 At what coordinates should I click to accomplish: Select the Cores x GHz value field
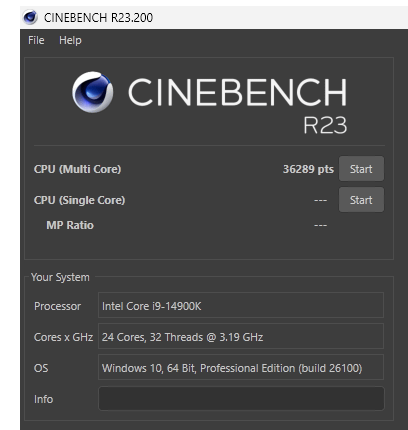pyautogui.click(x=241, y=336)
